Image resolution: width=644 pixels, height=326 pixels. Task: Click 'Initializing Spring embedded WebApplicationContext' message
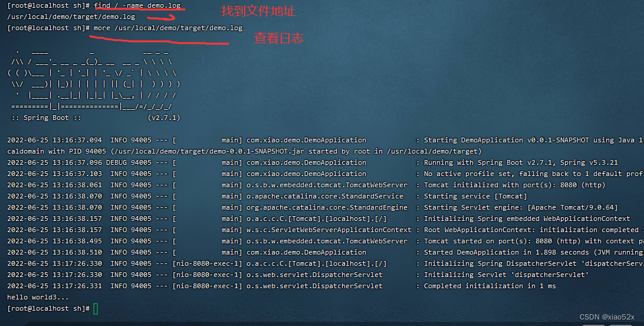[527, 219]
